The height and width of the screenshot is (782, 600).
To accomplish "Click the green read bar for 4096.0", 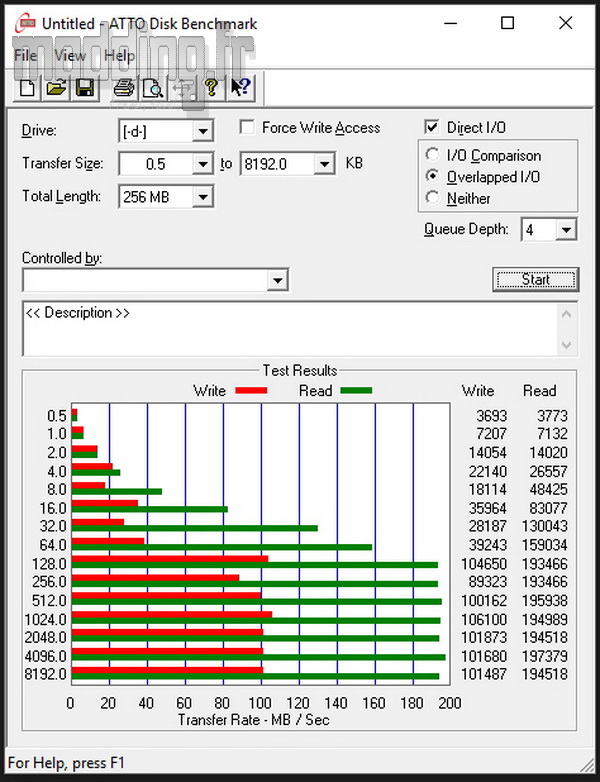I will click(x=258, y=657).
